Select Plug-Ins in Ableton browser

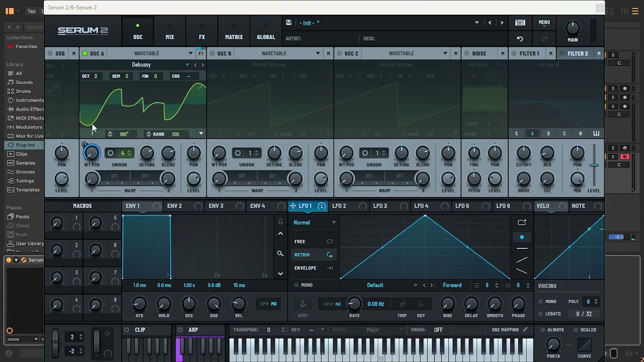pos(25,145)
